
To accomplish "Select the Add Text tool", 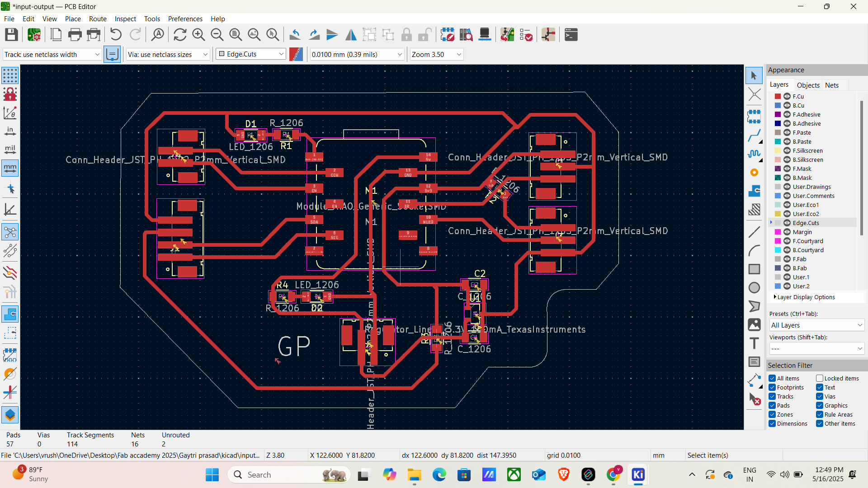I will [x=754, y=343].
